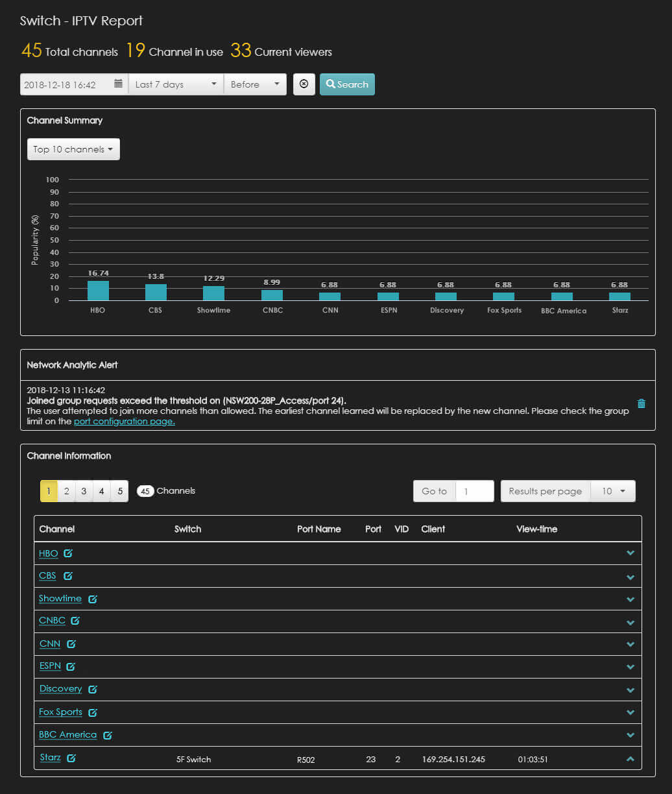The width and height of the screenshot is (672, 794).
Task: Click the client IP 169.254.151.245
Action: (453, 759)
